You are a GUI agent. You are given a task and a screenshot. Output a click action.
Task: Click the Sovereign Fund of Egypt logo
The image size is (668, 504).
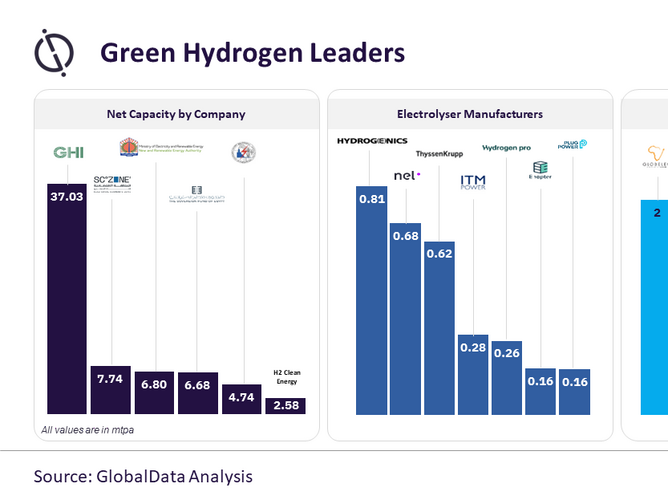(x=196, y=194)
